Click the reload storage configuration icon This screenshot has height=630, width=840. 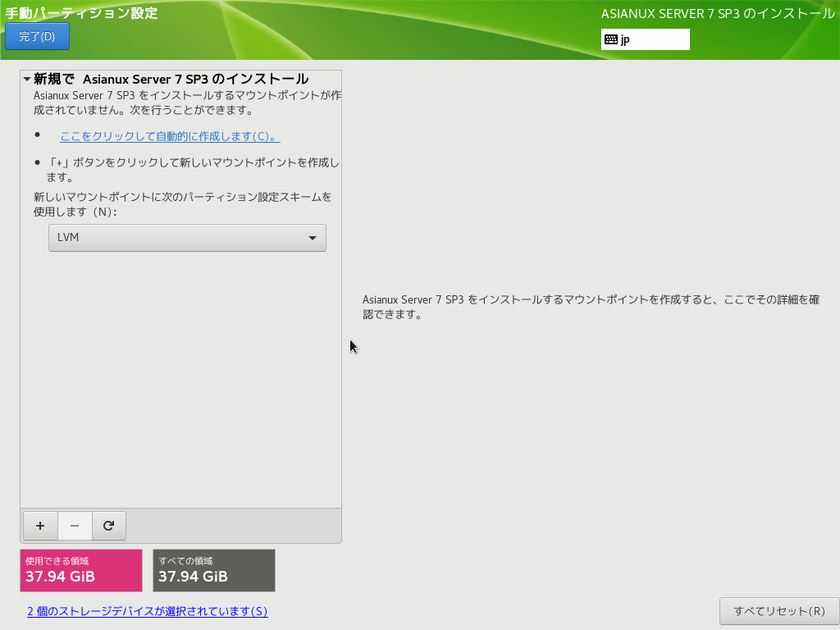click(108, 526)
